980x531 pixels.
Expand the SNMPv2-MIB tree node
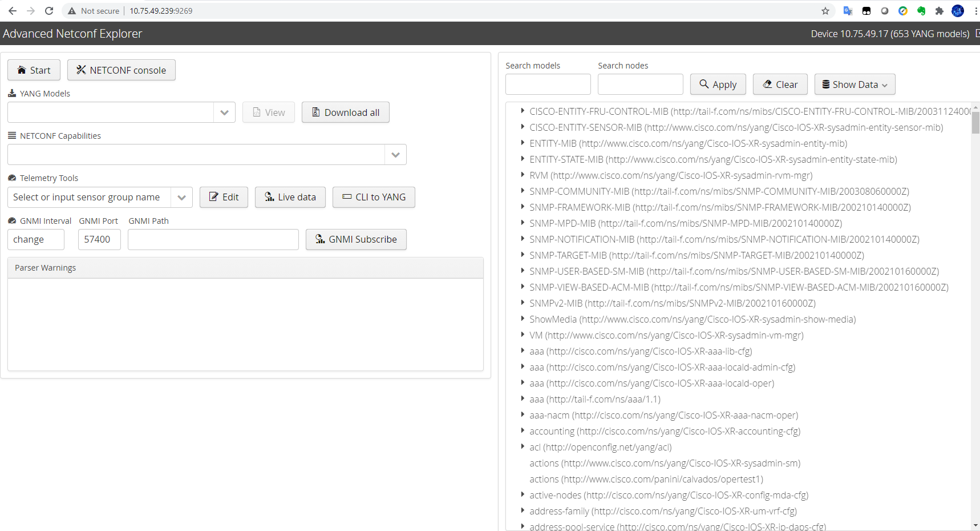pyautogui.click(x=523, y=303)
